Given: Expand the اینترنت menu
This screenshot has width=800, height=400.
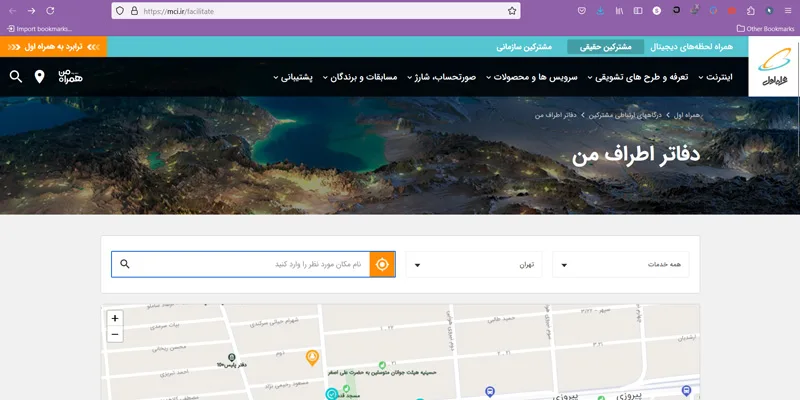Looking at the screenshot, I should click(715, 77).
